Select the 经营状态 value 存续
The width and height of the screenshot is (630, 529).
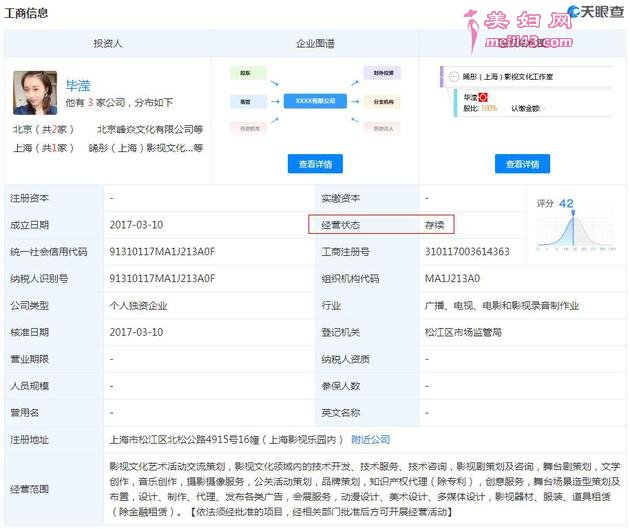(434, 225)
